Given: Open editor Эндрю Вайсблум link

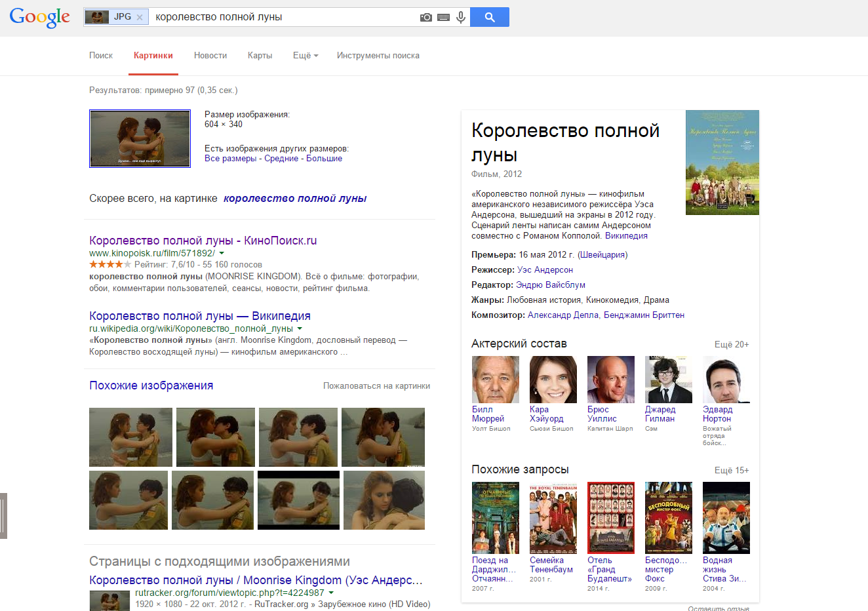Looking at the screenshot, I should [x=551, y=285].
